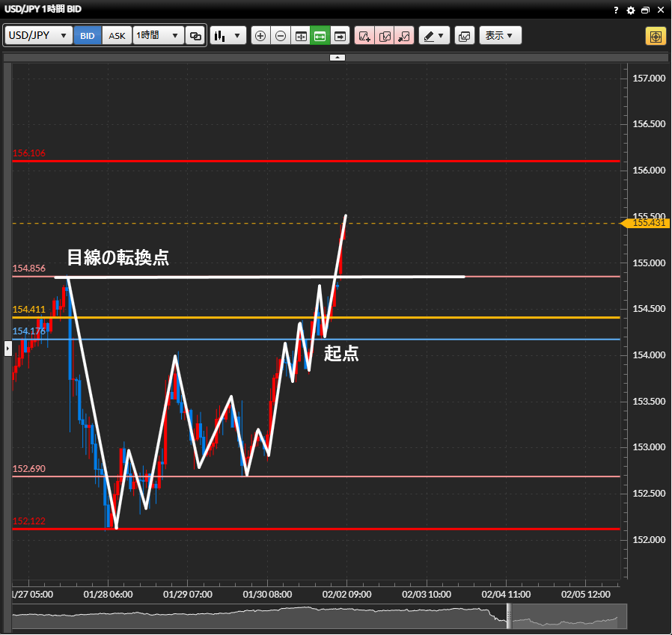672x635 pixels.
Task: Click the chart link sync icon
Action: tap(195, 36)
